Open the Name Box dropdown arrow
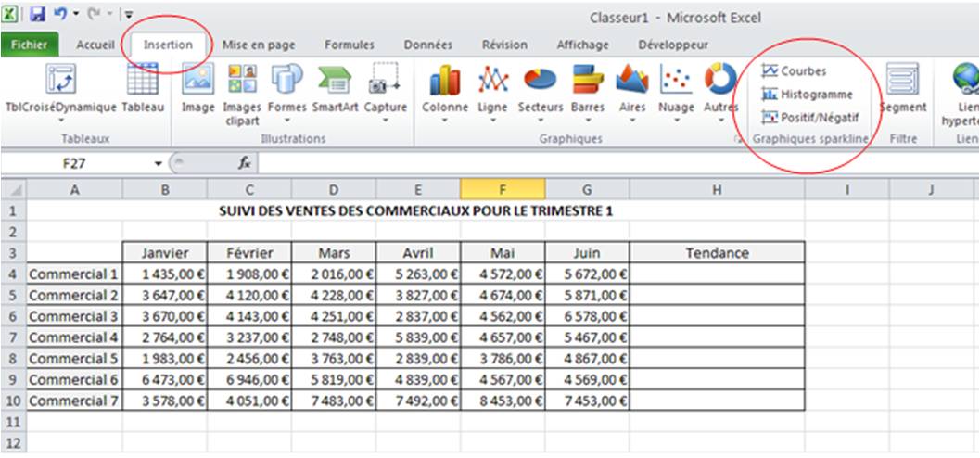980x458 pixels. pos(159,164)
